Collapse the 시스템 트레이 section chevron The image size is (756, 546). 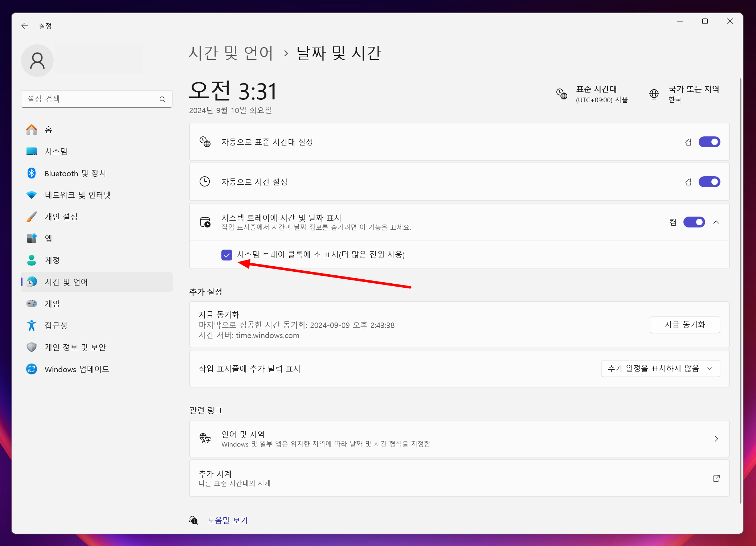[x=716, y=222]
